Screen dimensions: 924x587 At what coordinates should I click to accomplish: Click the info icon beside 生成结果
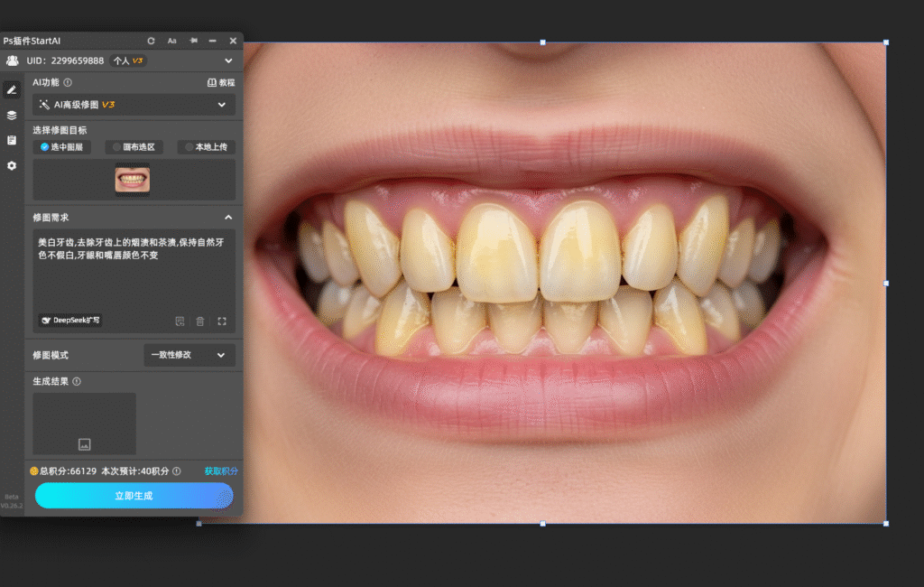(77, 382)
